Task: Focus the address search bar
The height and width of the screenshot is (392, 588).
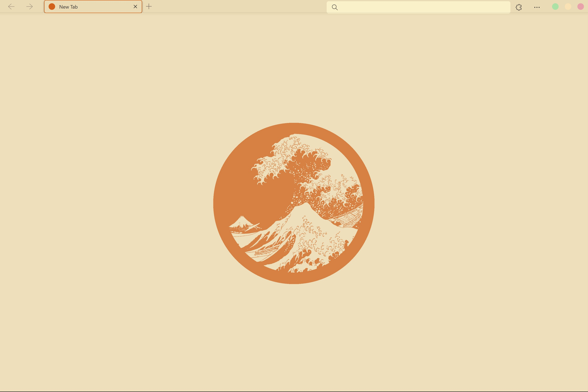Action: [418, 7]
